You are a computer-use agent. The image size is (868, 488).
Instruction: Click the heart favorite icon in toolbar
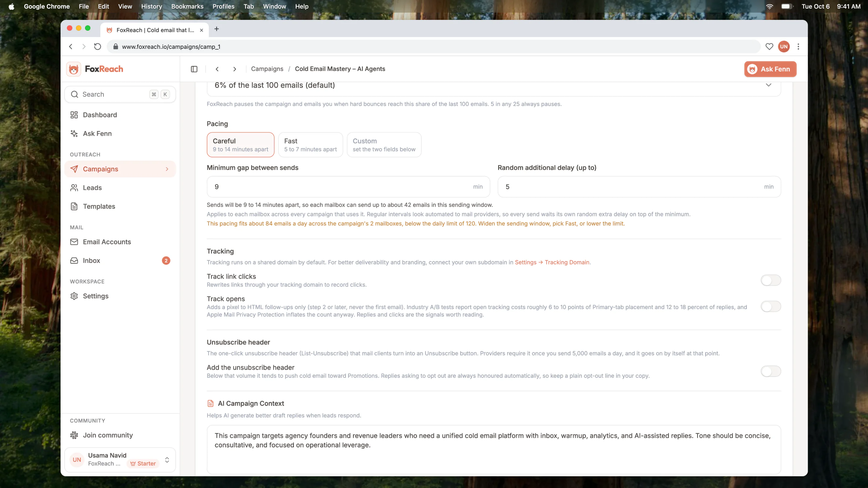769,46
